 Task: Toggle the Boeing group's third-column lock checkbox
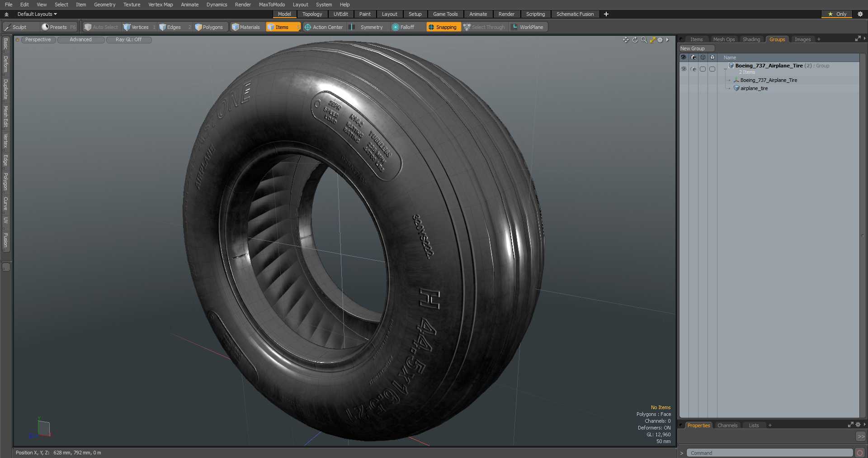(703, 69)
